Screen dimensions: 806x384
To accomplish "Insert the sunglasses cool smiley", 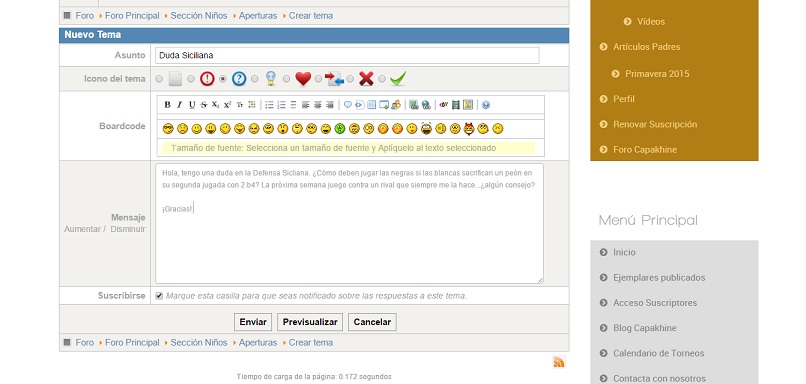I will 168,129.
